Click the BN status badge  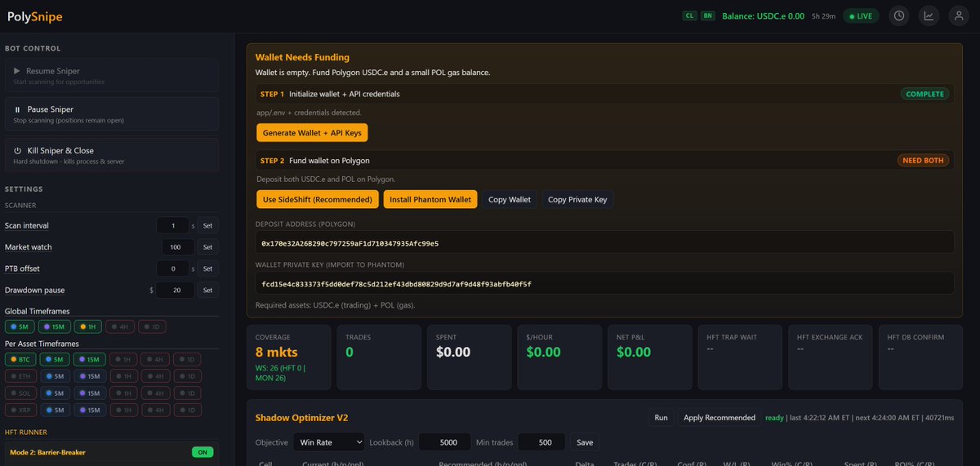[x=707, y=16]
